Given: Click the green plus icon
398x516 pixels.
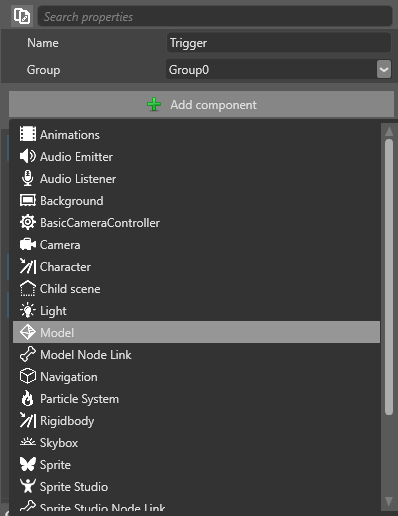Looking at the screenshot, I should coord(154,105).
